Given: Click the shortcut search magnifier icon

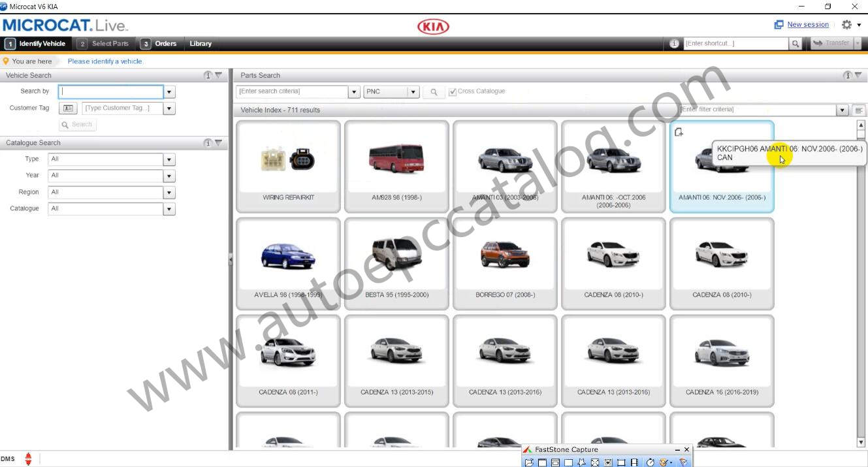Looking at the screenshot, I should click(795, 44).
